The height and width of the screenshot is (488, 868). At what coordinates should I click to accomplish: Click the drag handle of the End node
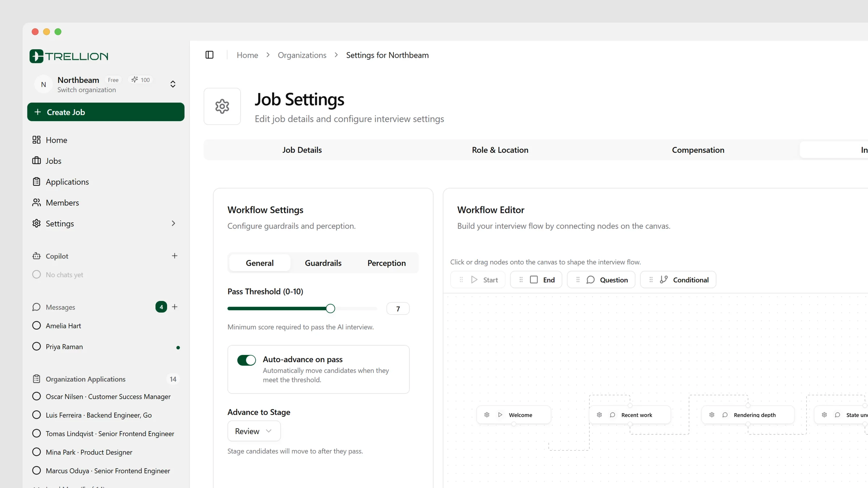521,280
